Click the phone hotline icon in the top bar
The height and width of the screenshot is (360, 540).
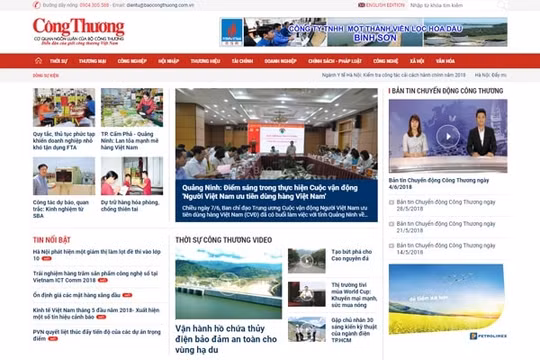pos(37,5)
